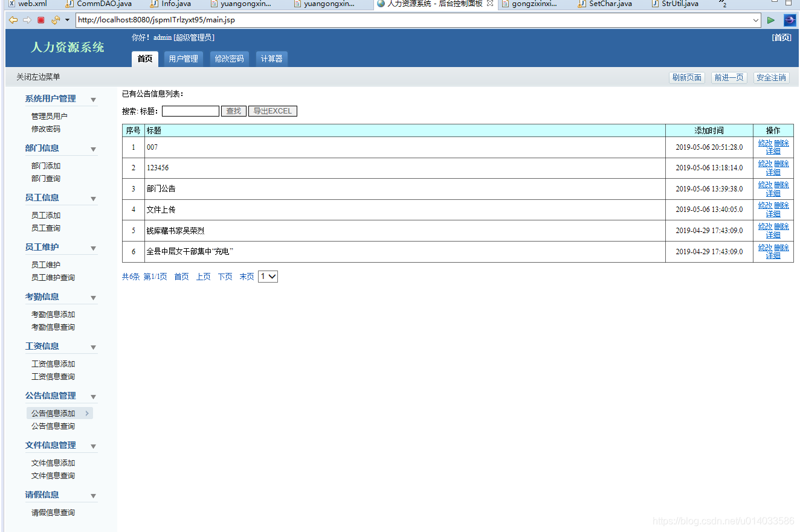
Task: Switch to the web.xml editor tab
Action: [27, 4]
